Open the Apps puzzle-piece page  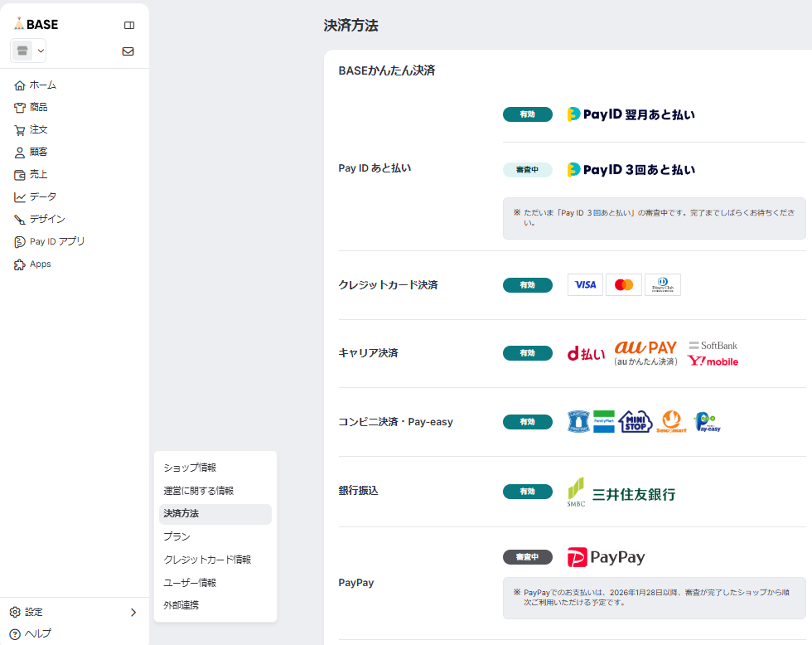tap(39, 264)
